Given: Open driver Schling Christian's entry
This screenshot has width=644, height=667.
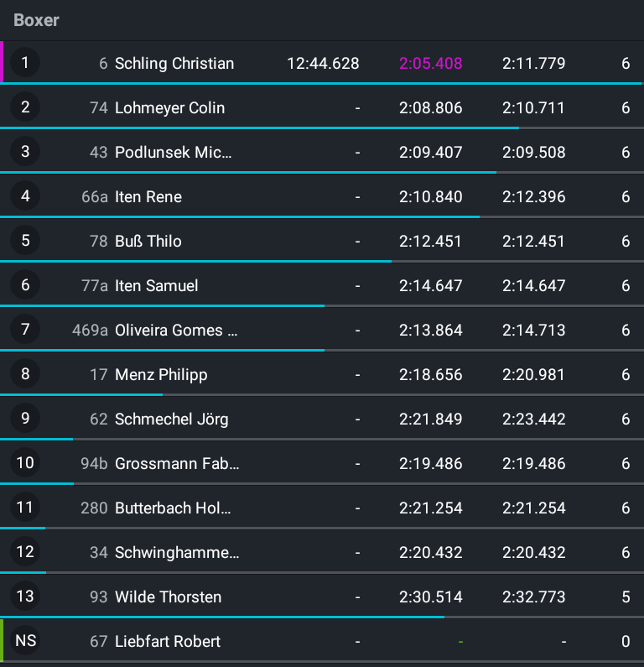Looking at the screenshot, I should coord(174,64).
